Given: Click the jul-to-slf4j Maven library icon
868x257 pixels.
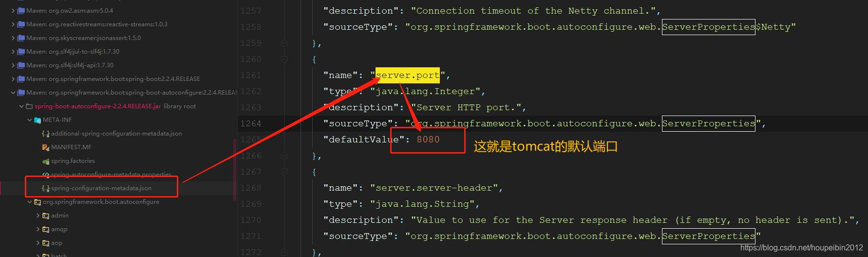Looking at the screenshot, I should click(21, 51).
